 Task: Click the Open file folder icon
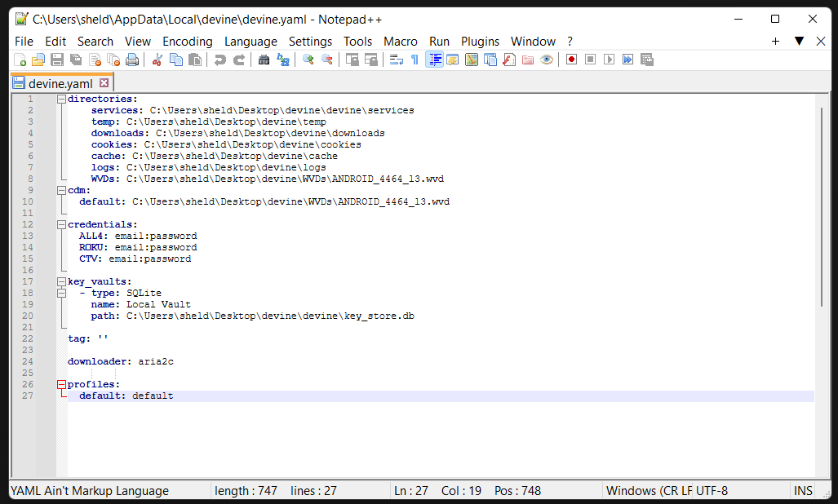coord(38,60)
